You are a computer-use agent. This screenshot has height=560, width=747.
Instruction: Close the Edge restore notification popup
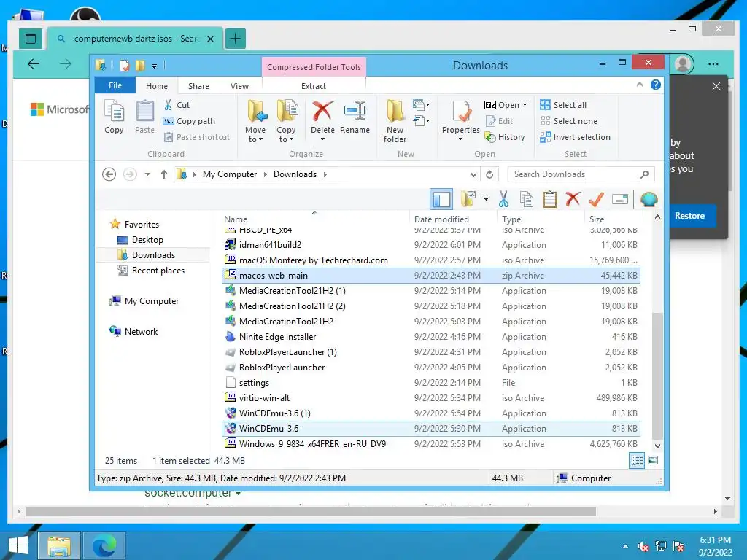[x=716, y=86]
